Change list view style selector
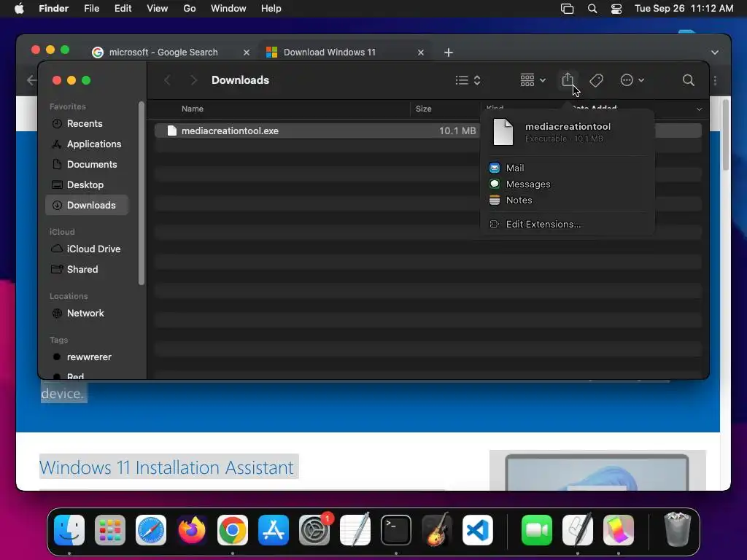This screenshot has width=747, height=560. (468, 80)
